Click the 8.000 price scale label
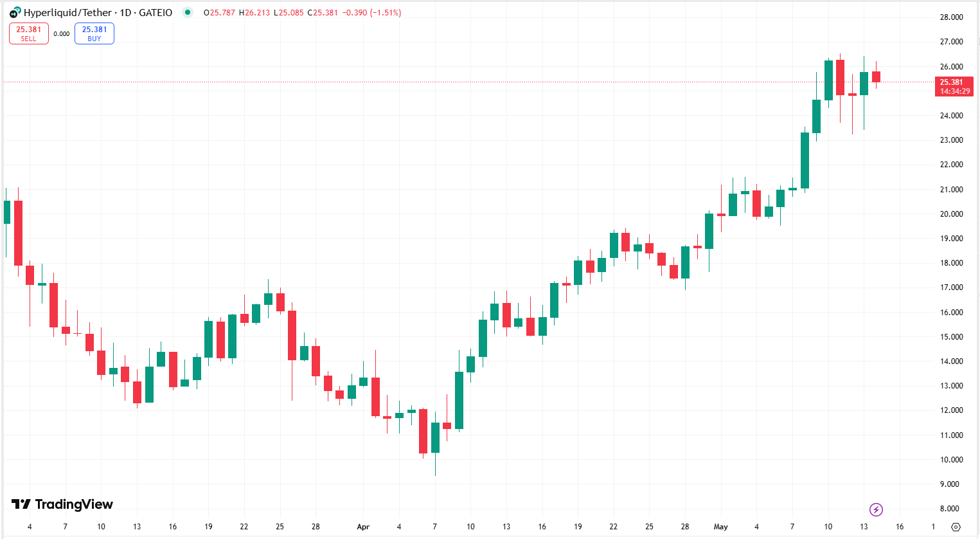 (951, 509)
